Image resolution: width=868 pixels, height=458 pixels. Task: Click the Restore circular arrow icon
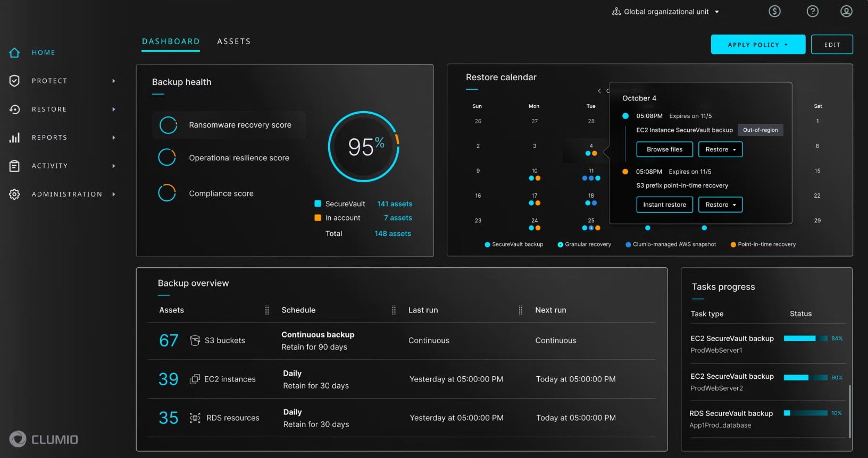(x=14, y=109)
